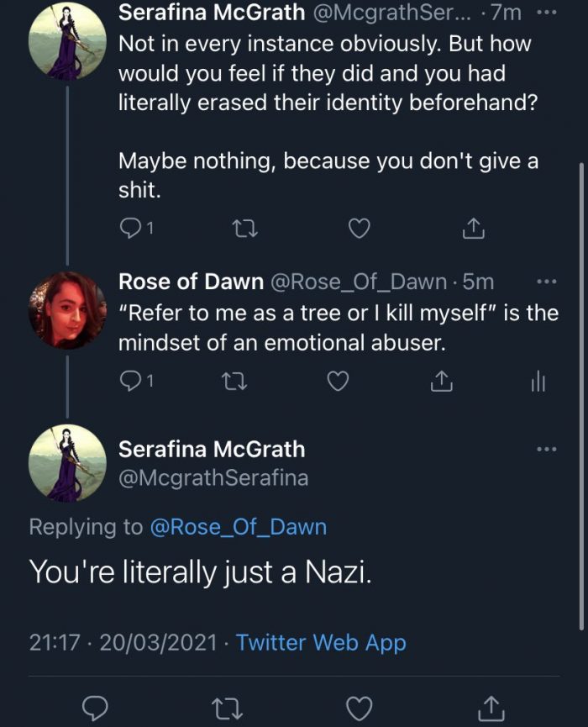View analytics for Rose of Dawn's tweet
The height and width of the screenshot is (727, 588).
click(x=538, y=382)
